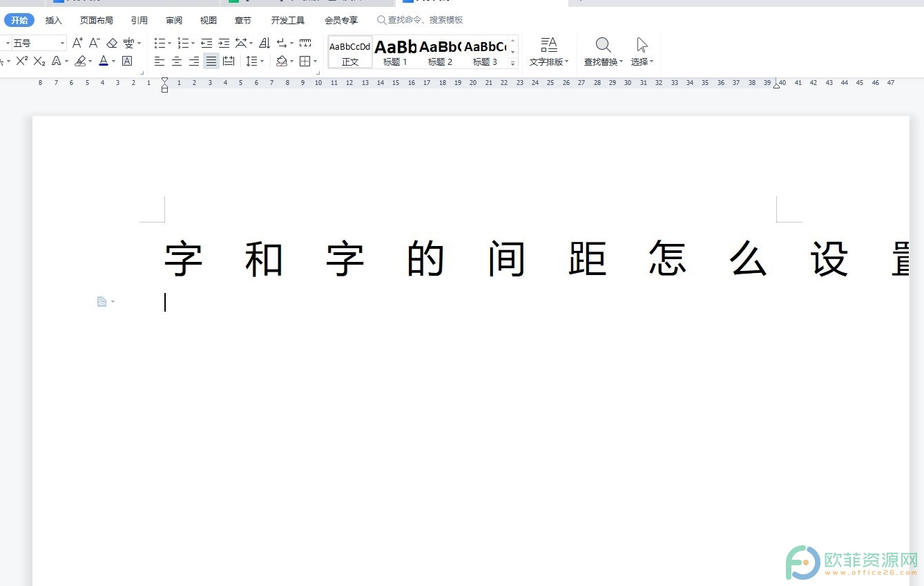
Task: Open the 引用 tab
Action: tap(139, 20)
